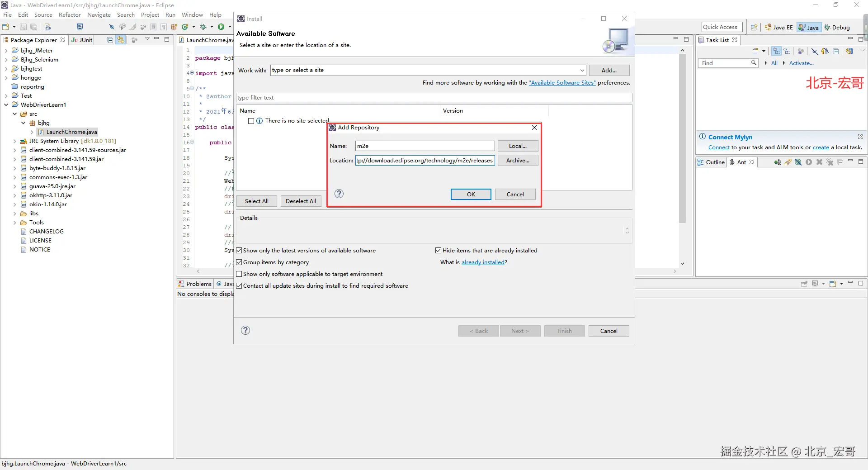This screenshot has height=470, width=868.
Task: Click the New wizard icon in the main toolbar
Action: tap(6, 27)
